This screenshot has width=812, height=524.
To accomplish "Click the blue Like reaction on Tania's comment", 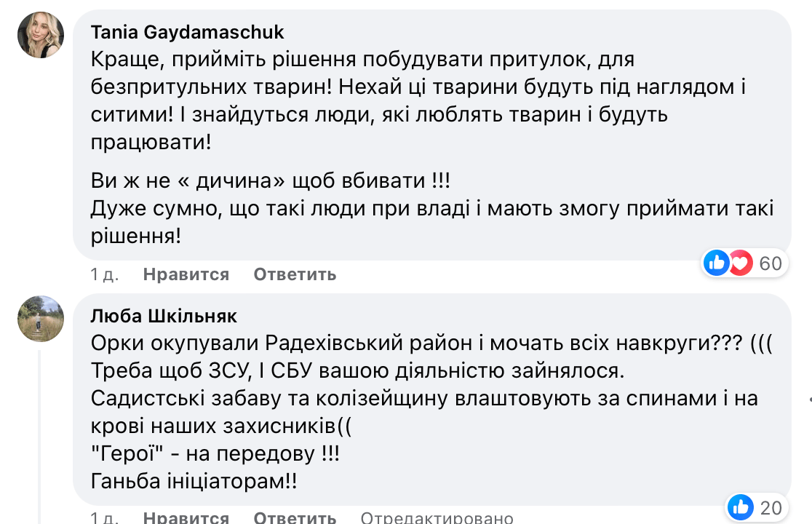I will pyautogui.click(x=717, y=263).
